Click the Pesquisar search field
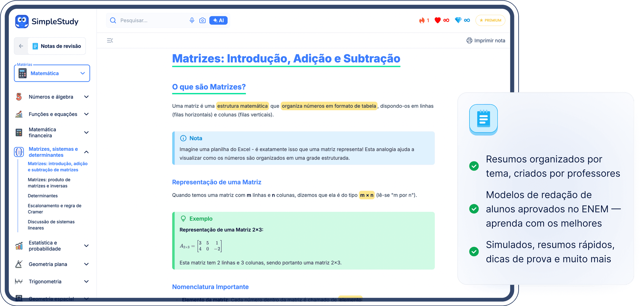The width and height of the screenshot is (644, 306). (151, 20)
